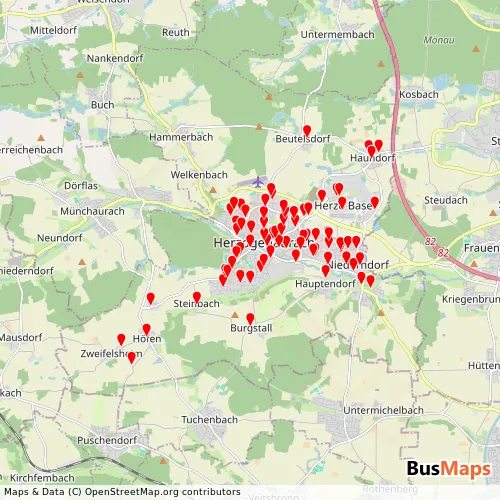Click the orange peak triangle near Welkenbach
Viewport: 500px width, 500px height.
[x=213, y=190]
